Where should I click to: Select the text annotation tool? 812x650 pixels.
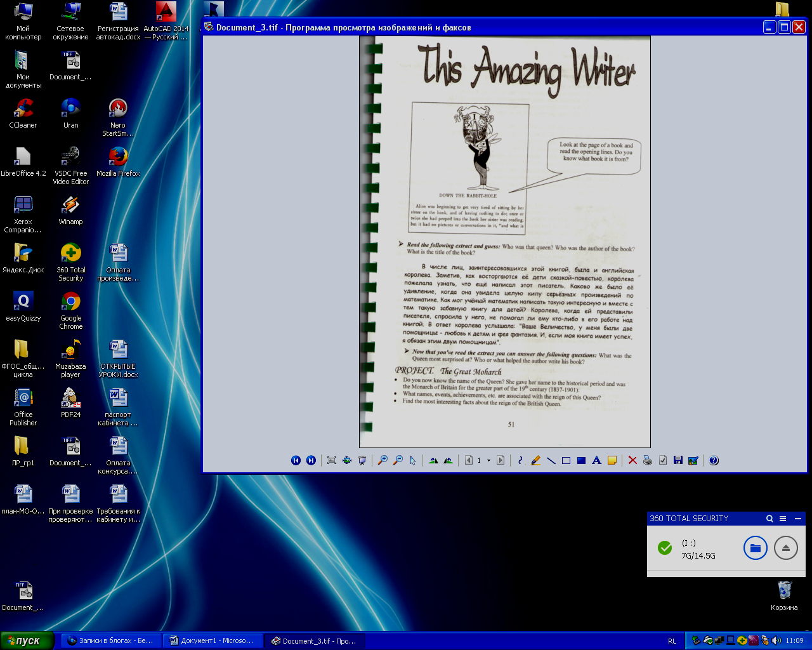[596, 460]
